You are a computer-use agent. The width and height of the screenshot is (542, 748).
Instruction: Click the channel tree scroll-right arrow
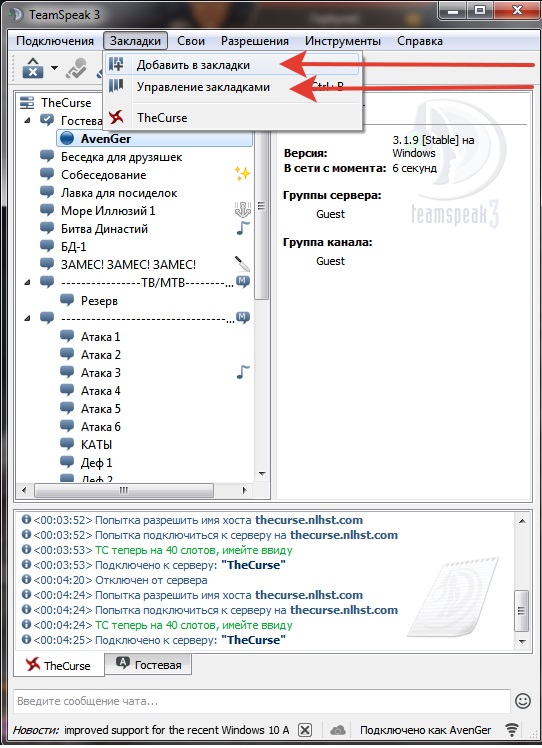(x=244, y=490)
